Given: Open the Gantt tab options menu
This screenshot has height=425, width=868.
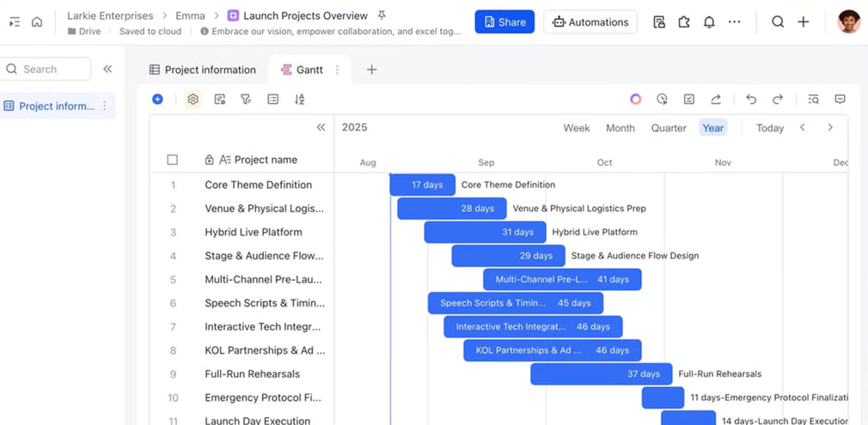Looking at the screenshot, I should coord(337,70).
